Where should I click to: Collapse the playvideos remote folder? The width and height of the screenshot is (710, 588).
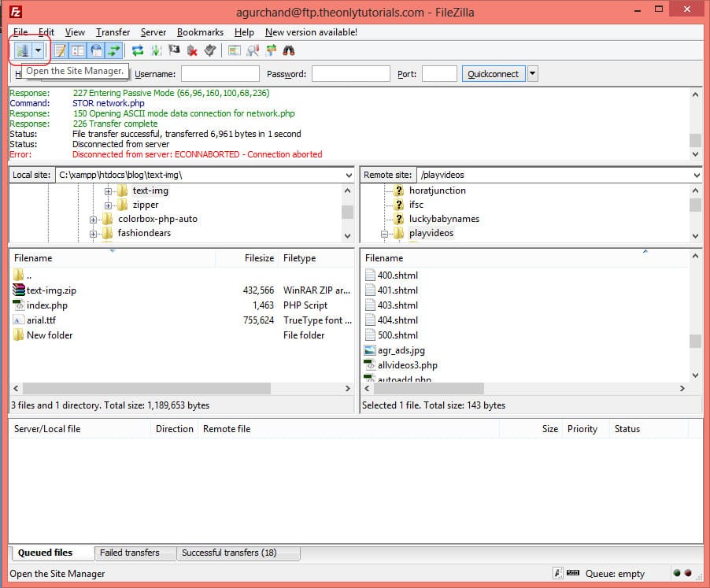click(384, 234)
